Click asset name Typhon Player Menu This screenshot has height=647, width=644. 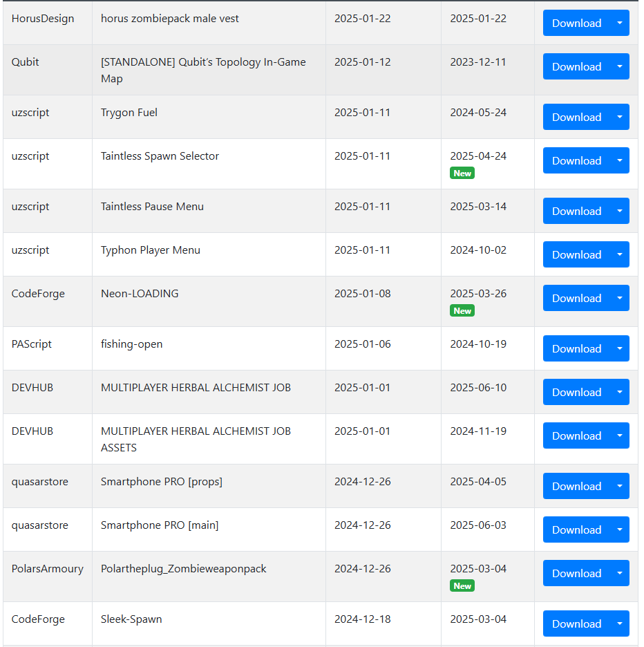[151, 250]
